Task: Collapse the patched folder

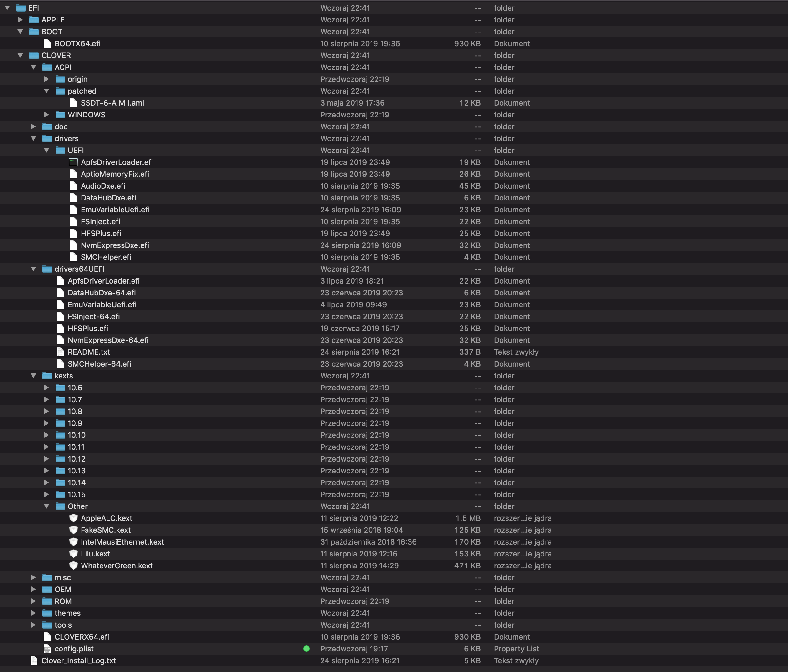Action: pyautogui.click(x=46, y=91)
